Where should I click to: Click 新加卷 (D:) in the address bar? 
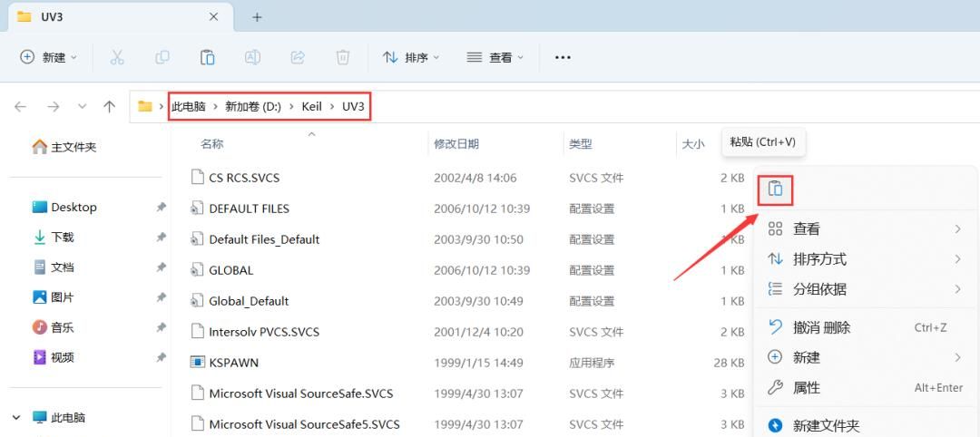click(x=253, y=107)
